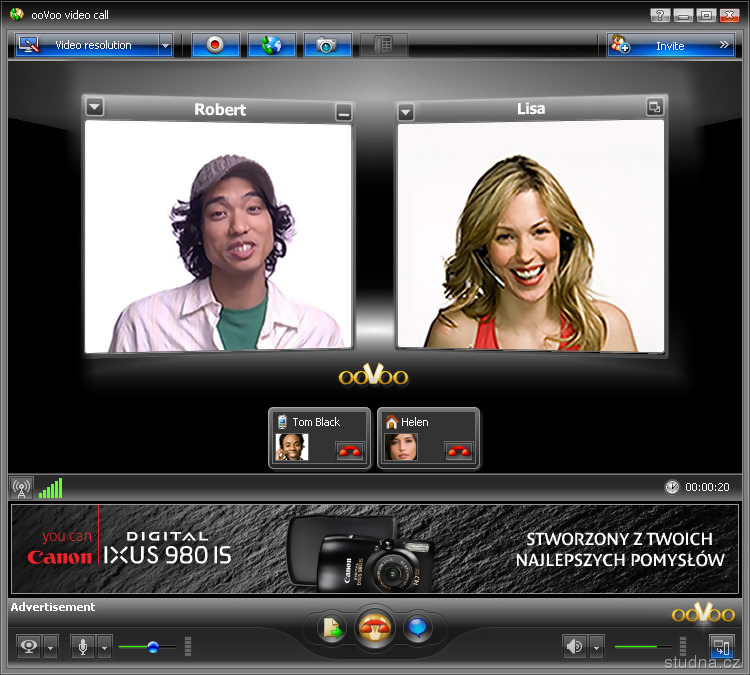Click the connection antenna status icon
The width and height of the screenshot is (750, 675).
click(x=21, y=488)
